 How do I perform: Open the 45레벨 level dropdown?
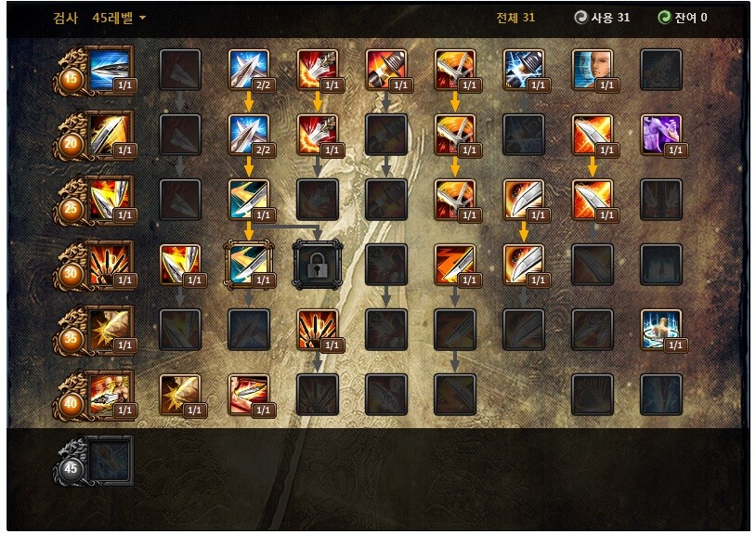[x=119, y=18]
